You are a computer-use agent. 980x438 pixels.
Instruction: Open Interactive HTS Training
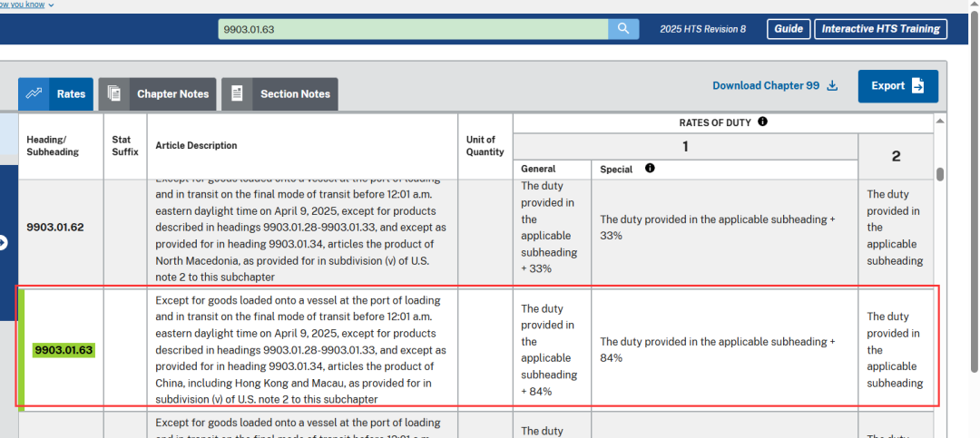(880, 29)
